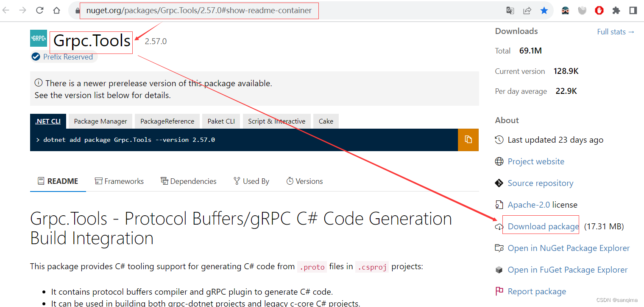Click the Per day average 22.9K value
This screenshot has width=644, height=307.
pyautogui.click(x=566, y=91)
